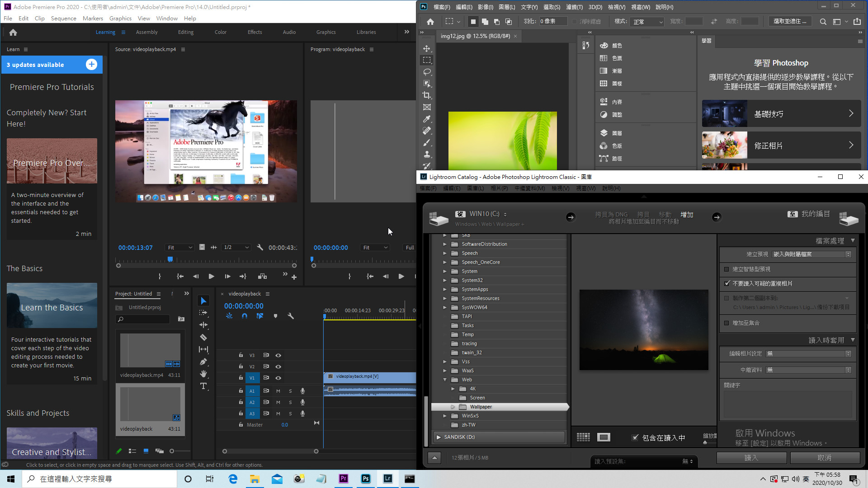The image size is (868, 488).
Task: Select the Razor tool in Premiere
Action: 203,337
